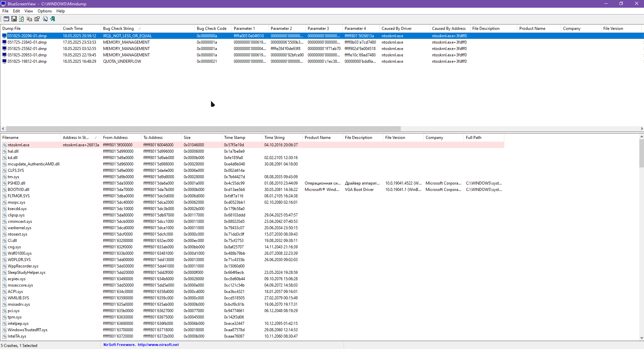Image resolution: width=644 pixels, height=349 pixels.
Task: Click the PSHED.dll file icon
Action: 5,183
